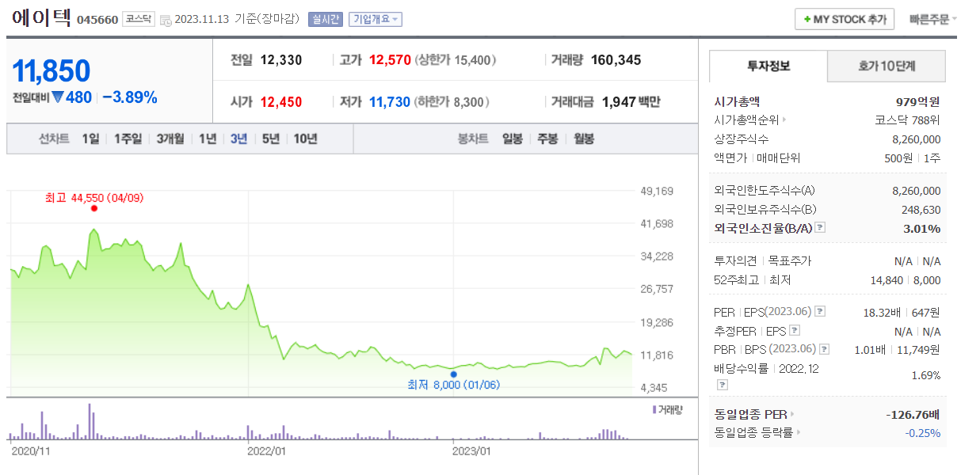Switch to the 투자정보 tab
The width and height of the screenshot is (980, 475).
pos(768,66)
